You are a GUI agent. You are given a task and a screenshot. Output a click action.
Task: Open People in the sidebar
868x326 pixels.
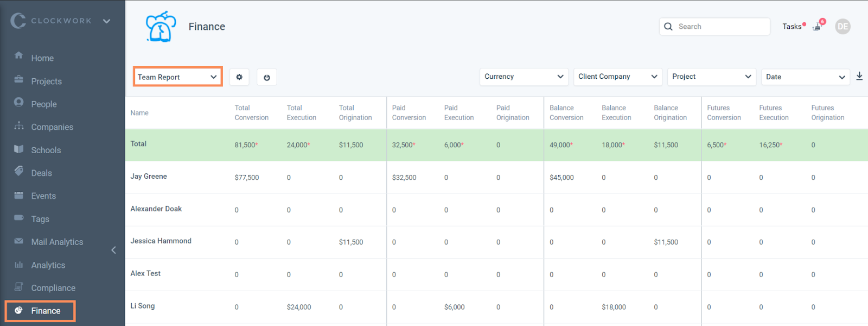pyautogui.click(x=44, y=104)
